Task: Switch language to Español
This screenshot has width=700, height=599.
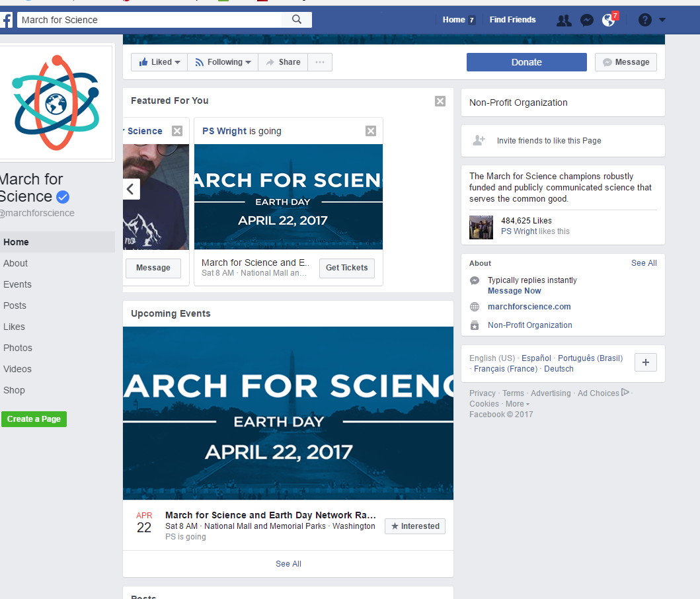Action: tap(536, 358)
